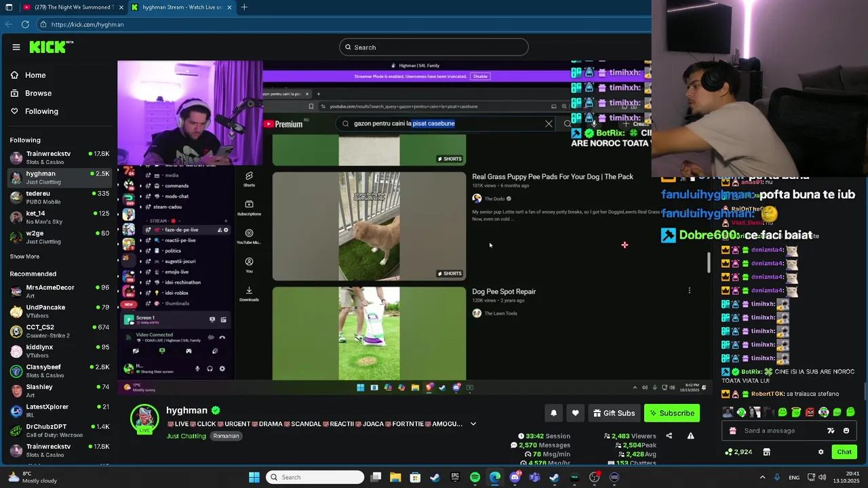Open CCT_CS2 recommended channel
868x488 pixels.
pyautogui.click(x=60, y=331)
